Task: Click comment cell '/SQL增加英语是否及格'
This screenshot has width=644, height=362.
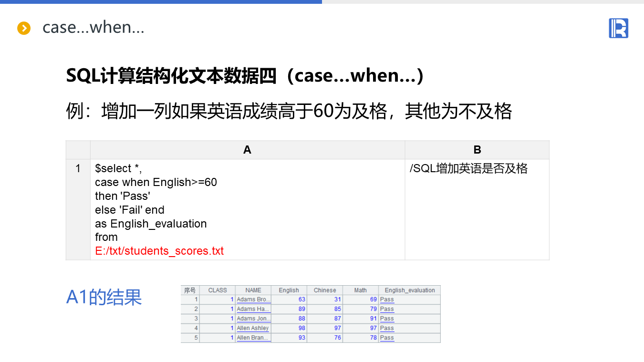Action: click(468, 168)
